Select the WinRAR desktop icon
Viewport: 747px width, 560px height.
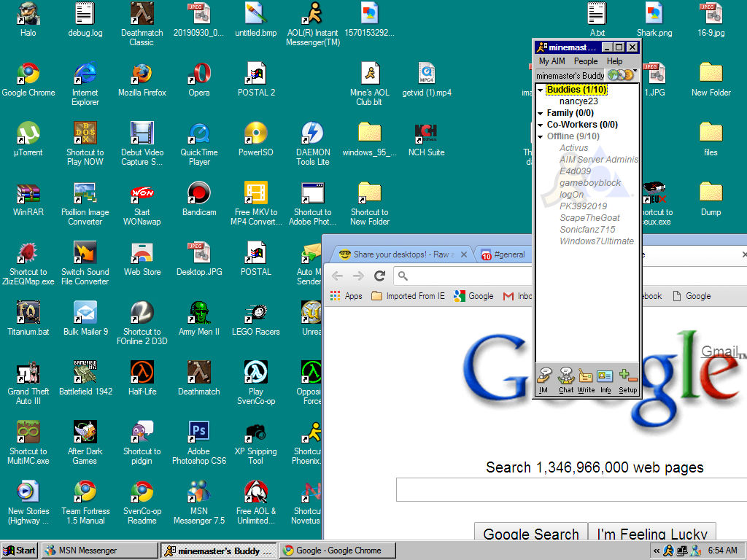click(28, 200)
